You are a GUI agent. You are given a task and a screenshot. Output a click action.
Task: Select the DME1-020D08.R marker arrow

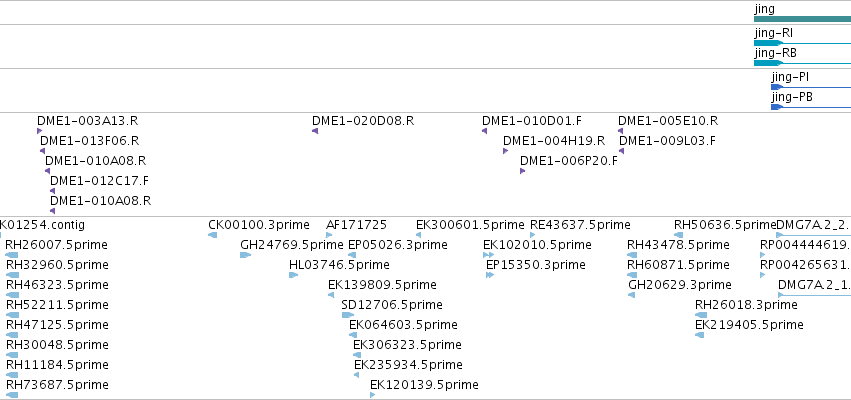[x=315, y=131]
